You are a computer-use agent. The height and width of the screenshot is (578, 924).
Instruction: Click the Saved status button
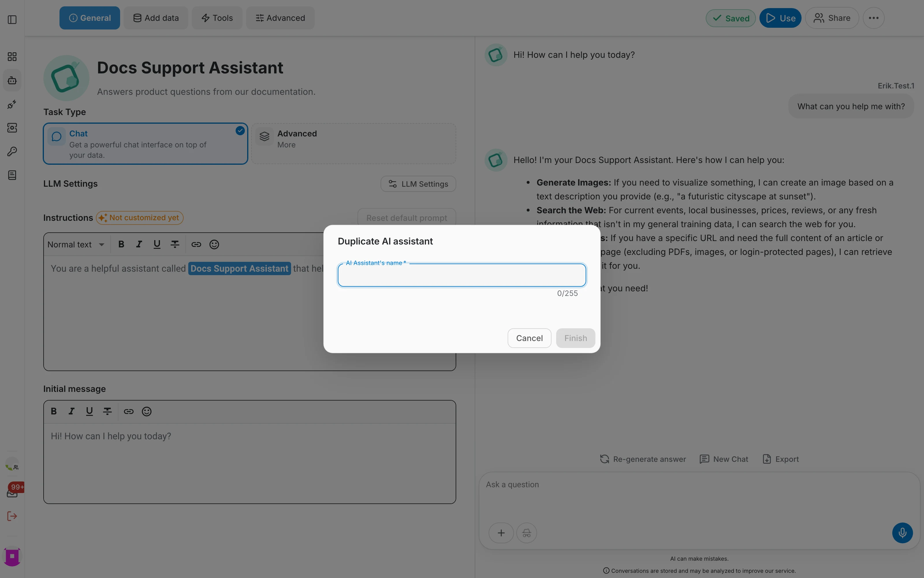tap(731, 18)
